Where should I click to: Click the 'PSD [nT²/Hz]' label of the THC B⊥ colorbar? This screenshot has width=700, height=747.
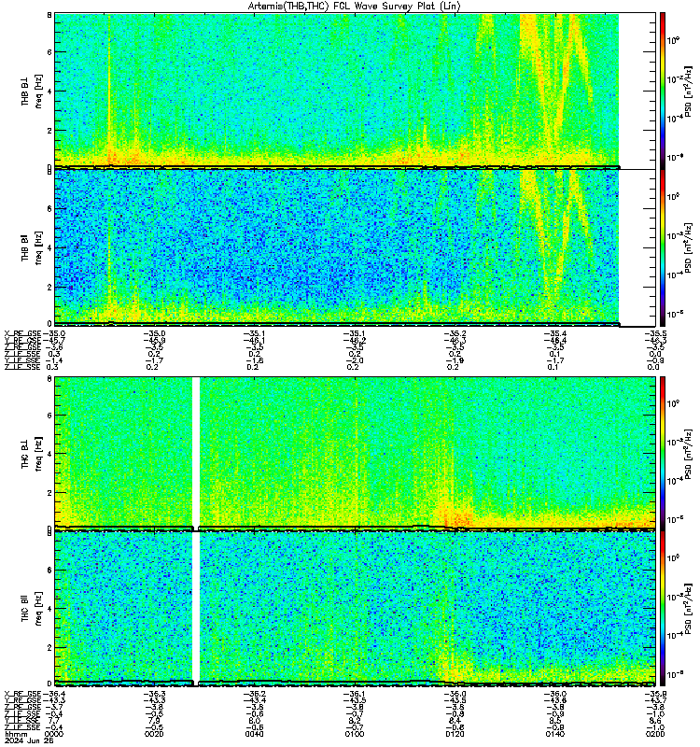coord(689,453)
